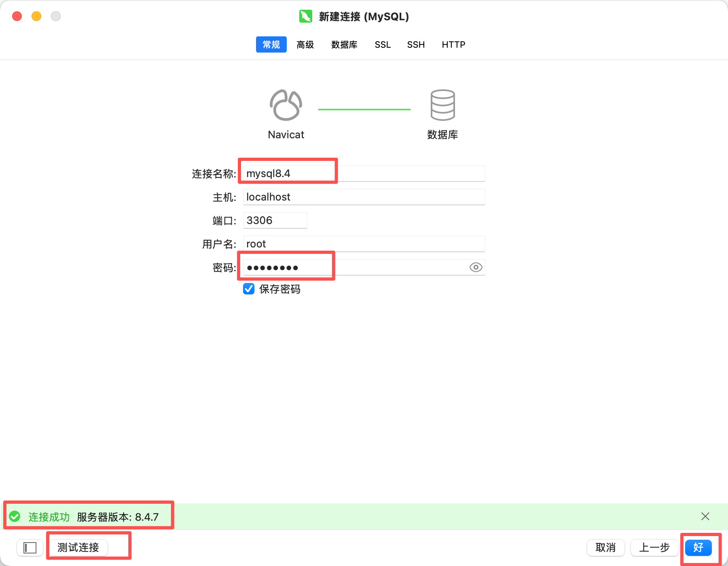
Task: Focus the 连接名称 input field
Action: [x=364, y=173]
